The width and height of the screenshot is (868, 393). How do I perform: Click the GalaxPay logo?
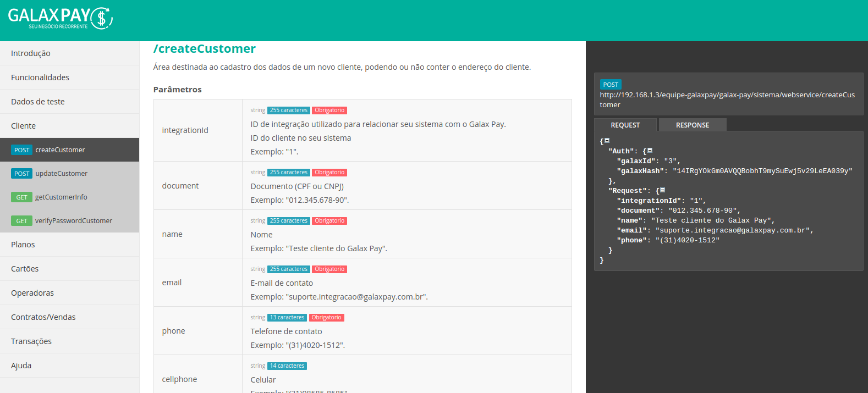click(61, 18)
